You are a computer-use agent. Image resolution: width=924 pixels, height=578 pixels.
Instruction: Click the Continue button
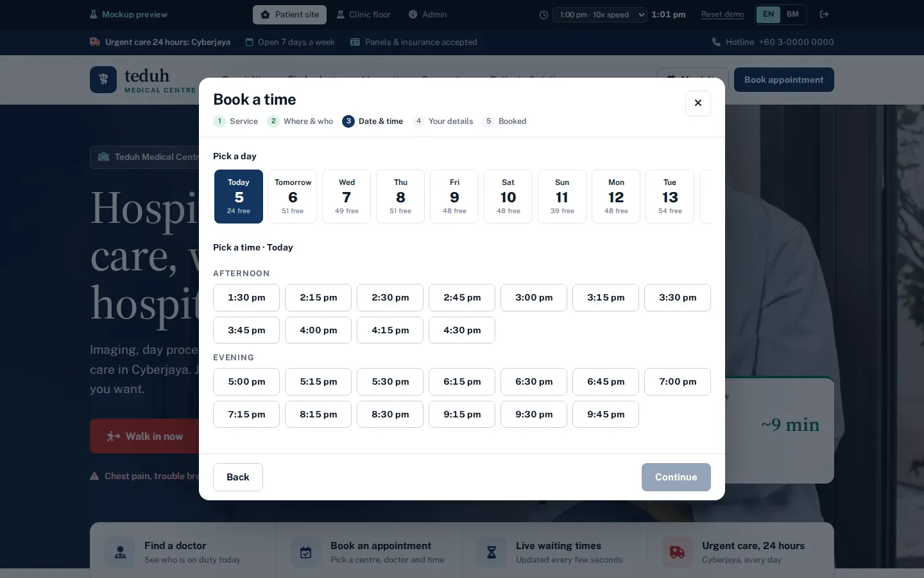676,477
